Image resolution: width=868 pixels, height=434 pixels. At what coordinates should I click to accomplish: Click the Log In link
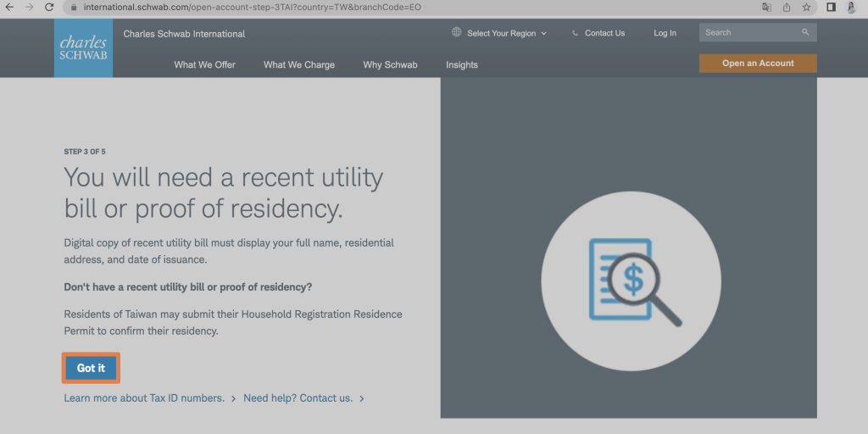pos(665,33)
